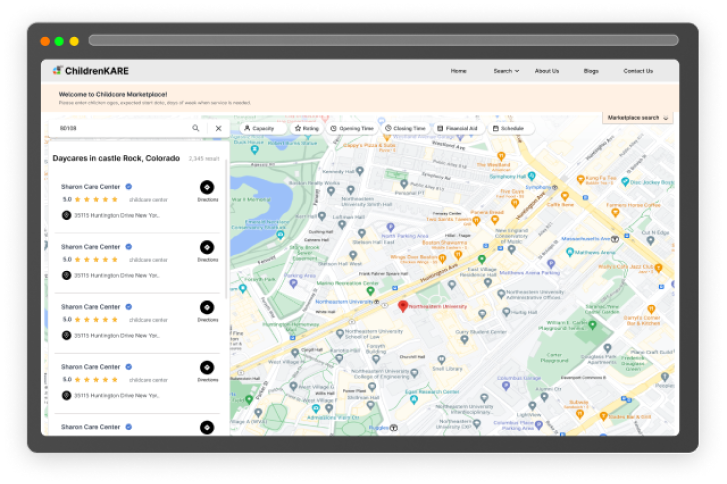Toggle the Capacity filter chip
This screenshot has height=484, width=727.
tap(259, 128)
